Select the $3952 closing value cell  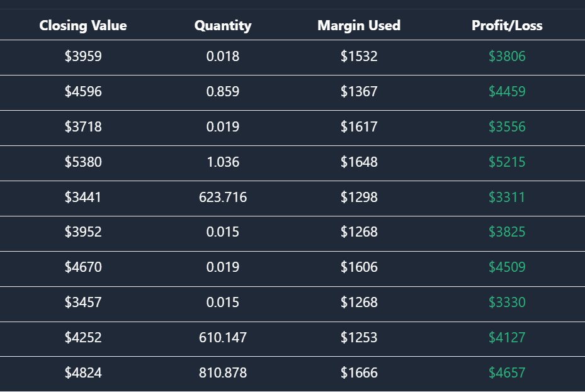83,232
